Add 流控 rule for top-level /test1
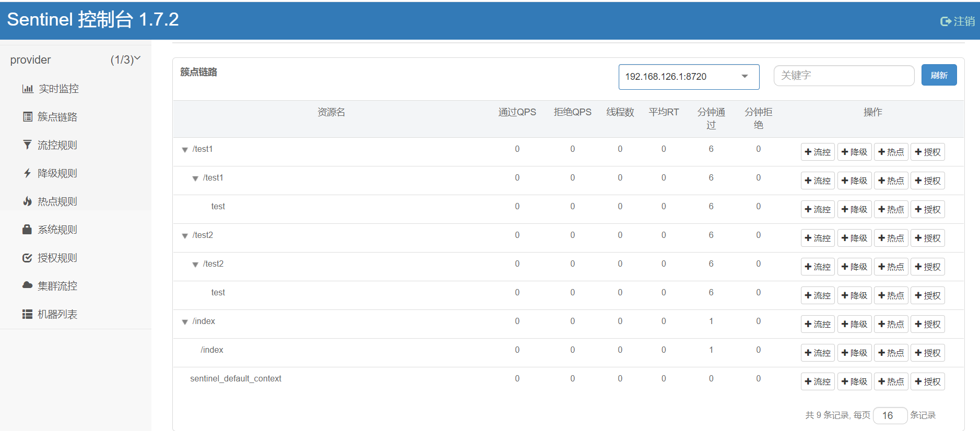The image size is (980, 431). (818, 152)
